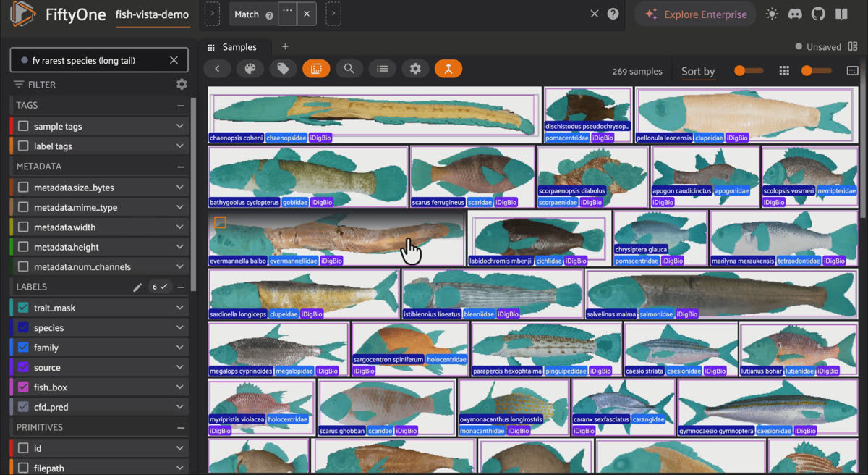
Task: Expand metadata.num_channels dropdown arrow
Action: 179,267
